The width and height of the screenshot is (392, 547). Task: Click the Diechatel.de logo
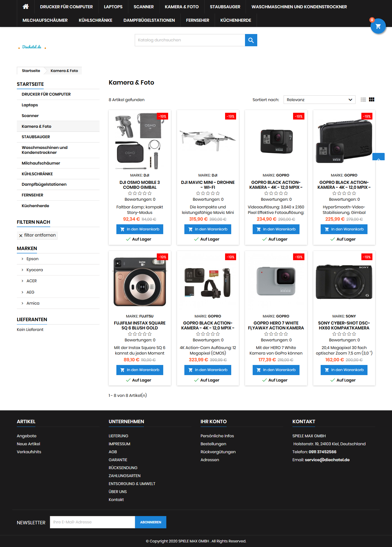[x=32, y=47]
